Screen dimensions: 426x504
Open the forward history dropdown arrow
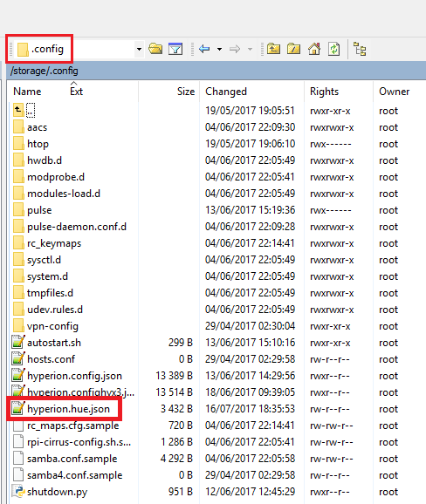coord(250,49)
